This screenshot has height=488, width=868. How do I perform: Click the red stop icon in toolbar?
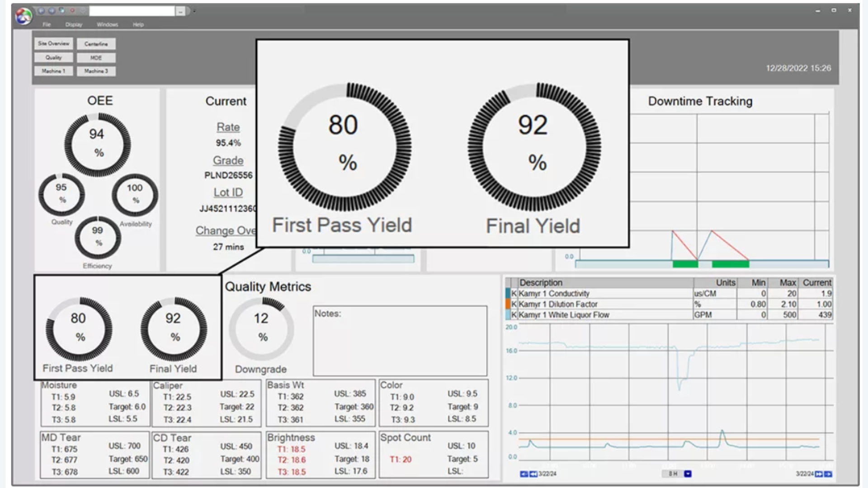tap(72, 10)
